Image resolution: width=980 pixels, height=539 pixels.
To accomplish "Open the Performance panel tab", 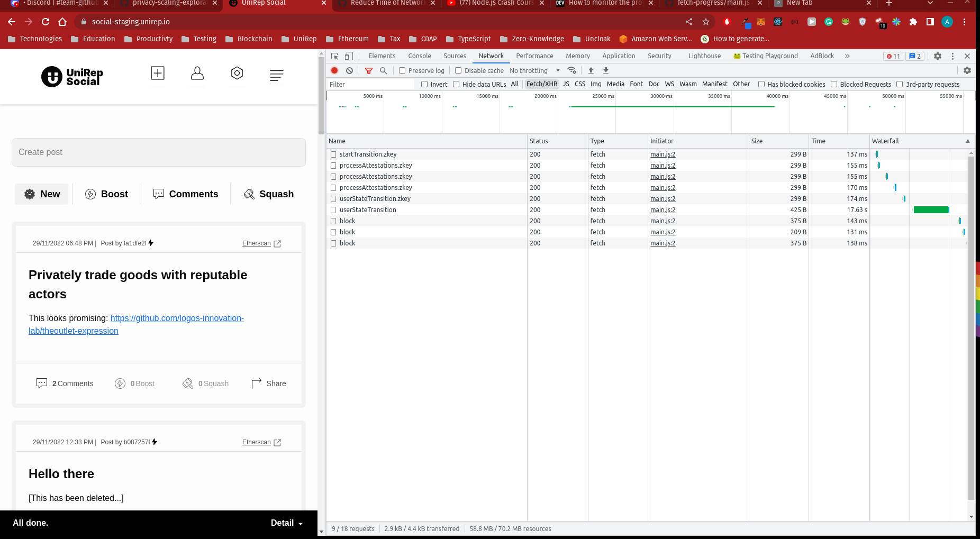I will (x=534, y=56).
